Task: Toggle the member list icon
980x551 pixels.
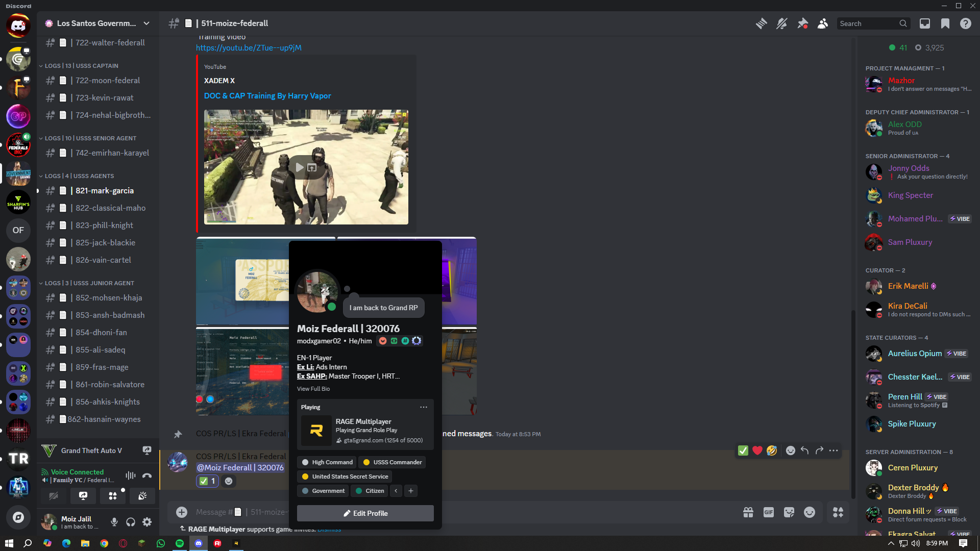Action: point(823,23)
